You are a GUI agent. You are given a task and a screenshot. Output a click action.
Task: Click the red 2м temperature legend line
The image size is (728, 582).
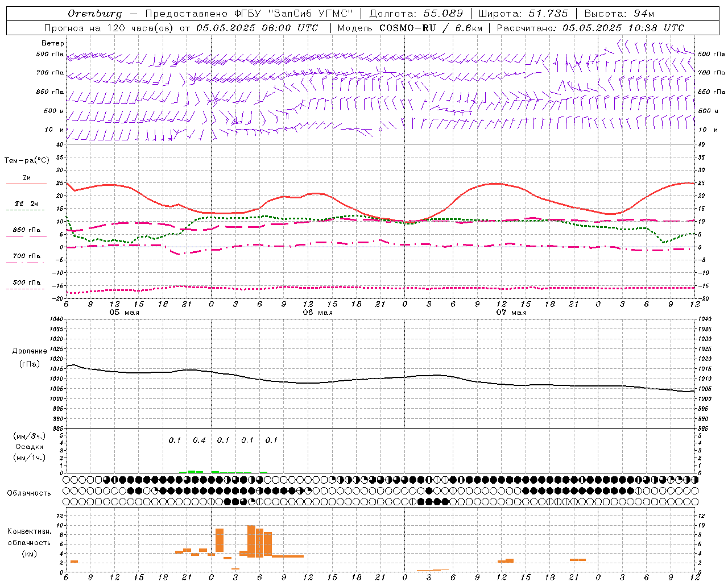(x=26, y=184)
